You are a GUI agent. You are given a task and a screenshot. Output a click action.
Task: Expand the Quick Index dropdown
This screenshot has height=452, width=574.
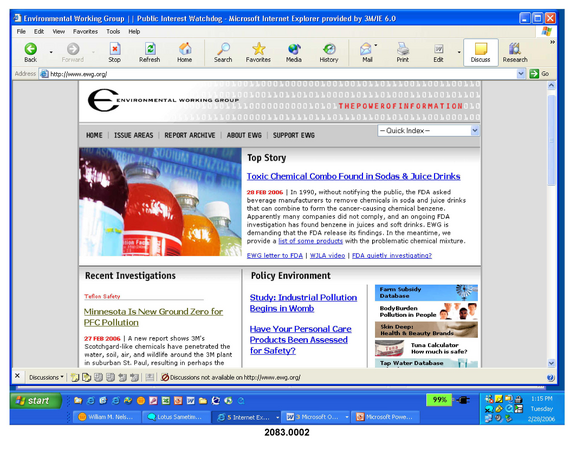[475, 131]
